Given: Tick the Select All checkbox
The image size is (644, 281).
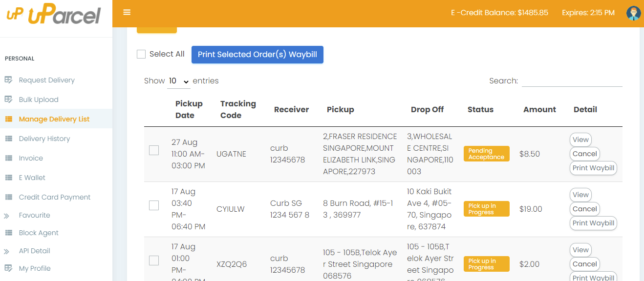Looking at the screenshot, I should (x=141, y=54).
